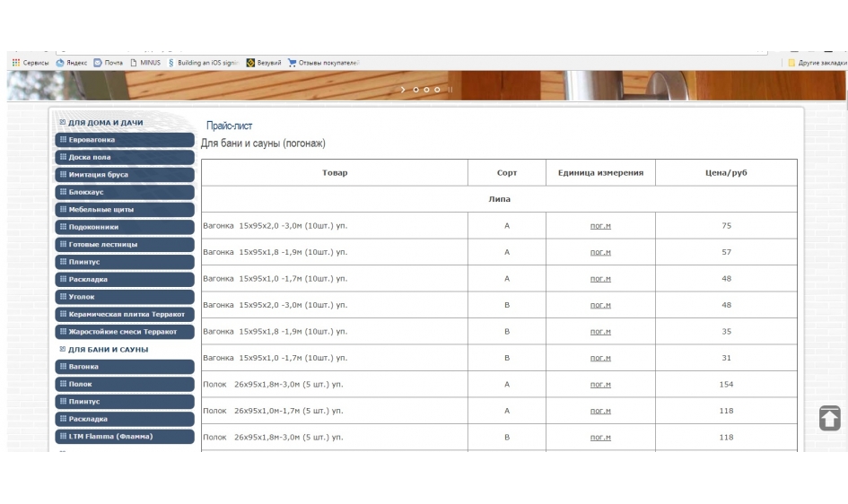
Task: Open Раскладка under ДЛЯ ДОМА И ДАЧИ
Action: pyautogui.click(x=125, y=279)
